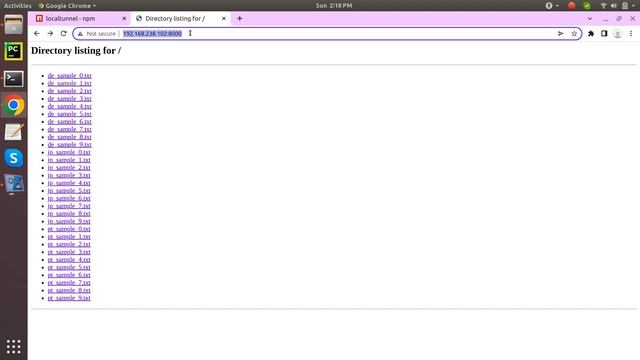
Task: Open jp_sample_1.txt link
Action: point(69,160)
